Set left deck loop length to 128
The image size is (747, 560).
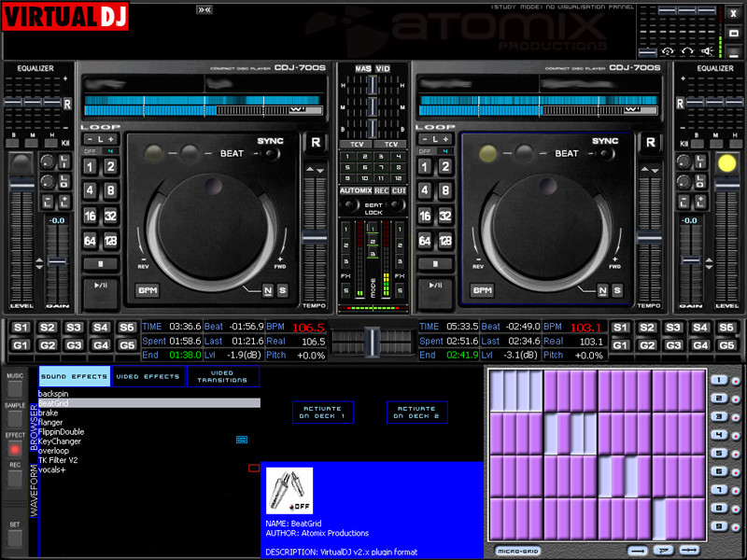coord(110,241)
